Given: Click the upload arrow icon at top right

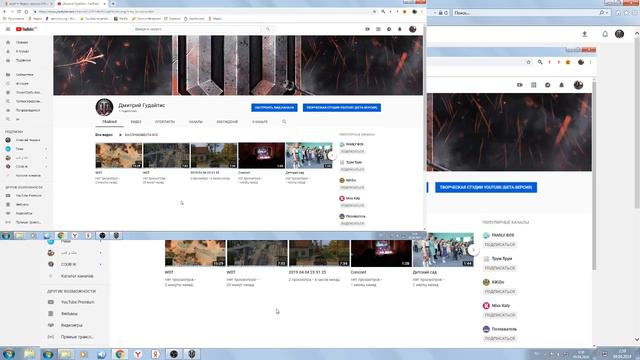Looking at the screenshot, I should [x=584, y=34].
